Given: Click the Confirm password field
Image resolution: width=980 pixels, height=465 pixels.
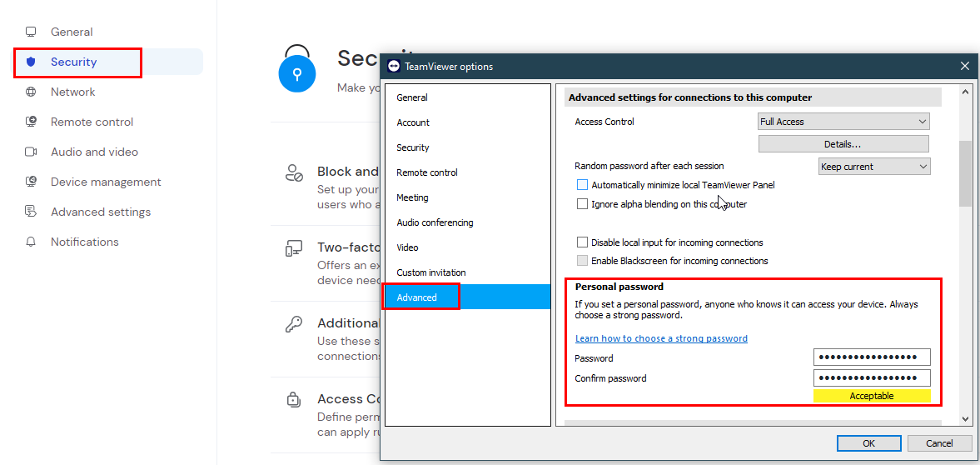Looking at the screenshot, I should [871, 378].
